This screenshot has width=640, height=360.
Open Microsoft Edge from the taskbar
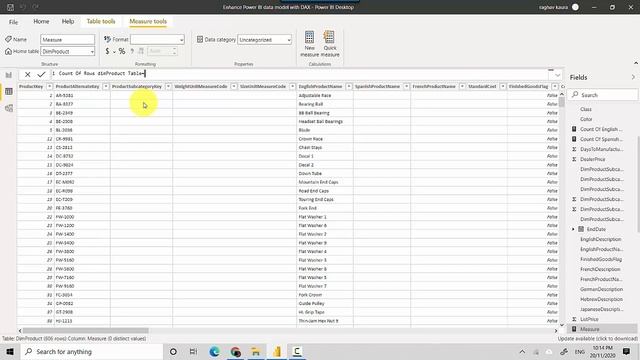(x=214, y=351)
